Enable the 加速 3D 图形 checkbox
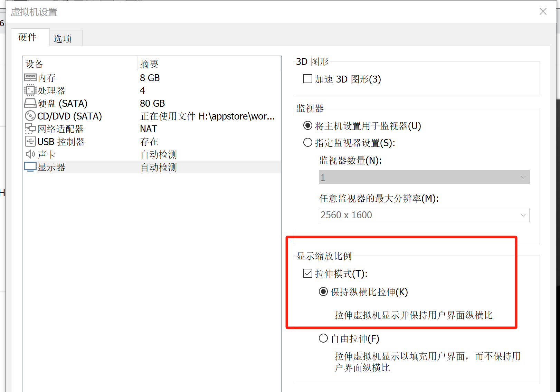This screenshot has width=560, height=392. coord(307,79)
